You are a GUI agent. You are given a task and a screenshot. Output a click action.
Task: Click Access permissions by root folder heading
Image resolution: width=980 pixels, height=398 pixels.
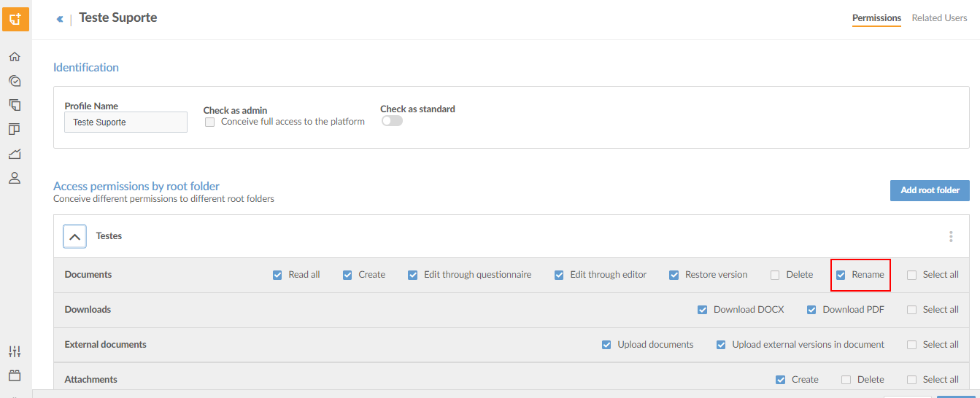coord(136,186)
